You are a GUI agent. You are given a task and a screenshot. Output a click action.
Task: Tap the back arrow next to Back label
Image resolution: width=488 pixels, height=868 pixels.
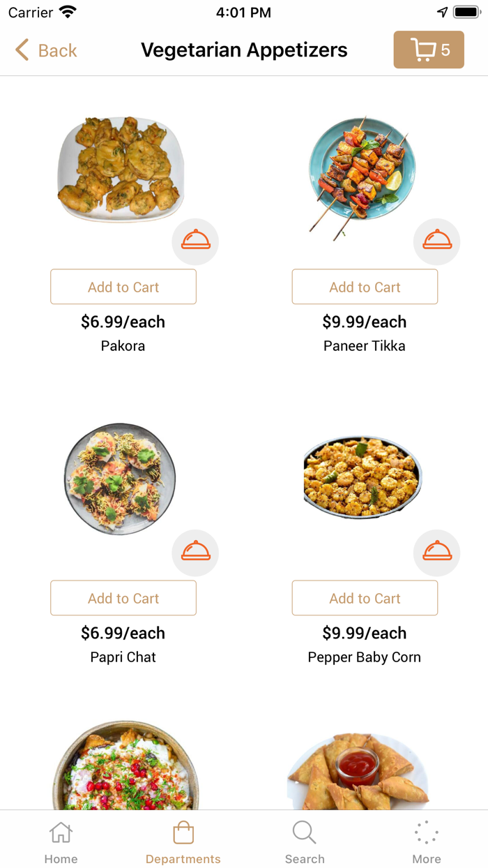pyautogui.click(x=20, y=50)
